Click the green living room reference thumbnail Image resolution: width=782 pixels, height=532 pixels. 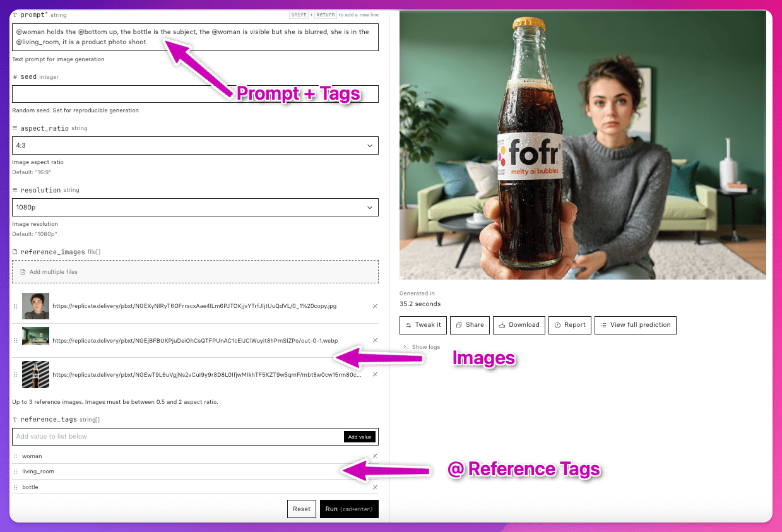[x=35, y=336]
